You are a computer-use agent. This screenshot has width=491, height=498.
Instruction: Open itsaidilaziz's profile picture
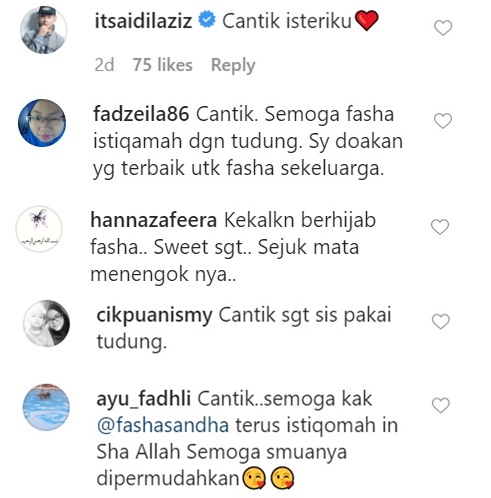point(44,30)
